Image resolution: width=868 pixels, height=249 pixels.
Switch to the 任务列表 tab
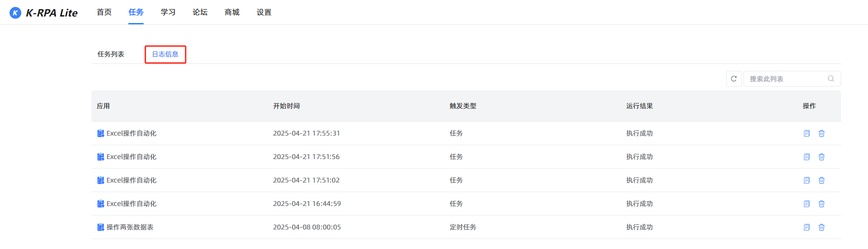point(111,54)
